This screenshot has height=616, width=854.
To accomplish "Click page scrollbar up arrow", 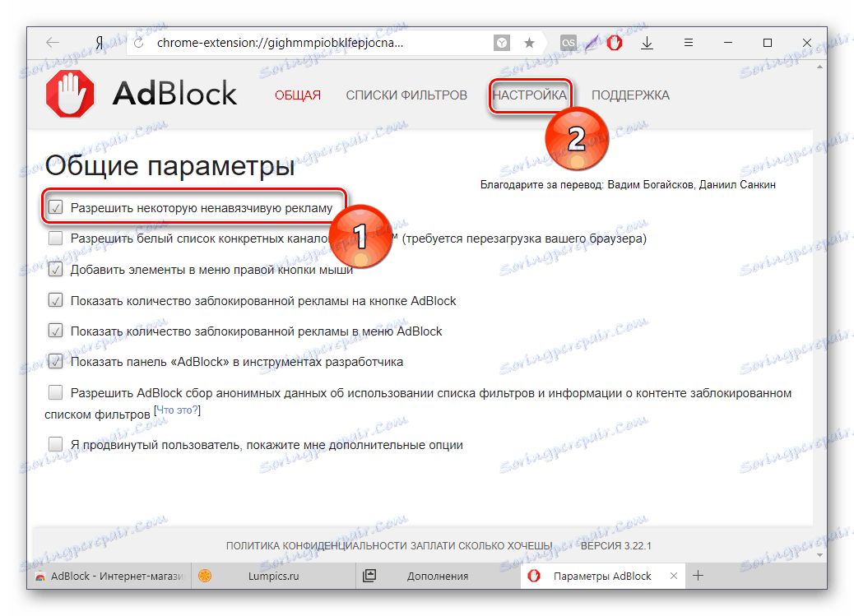I will pos(819,67).
